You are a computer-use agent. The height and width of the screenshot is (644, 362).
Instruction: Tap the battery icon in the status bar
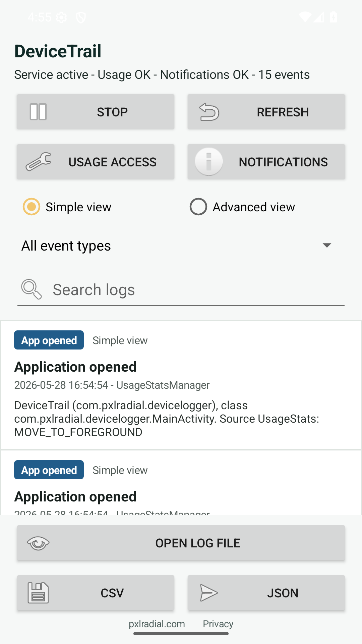334,17
